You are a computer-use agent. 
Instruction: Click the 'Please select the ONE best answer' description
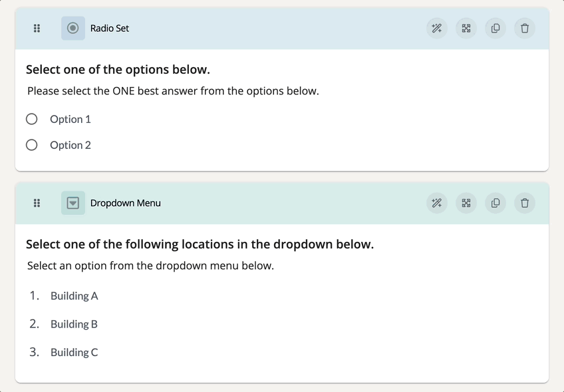(x=173, y=91)
